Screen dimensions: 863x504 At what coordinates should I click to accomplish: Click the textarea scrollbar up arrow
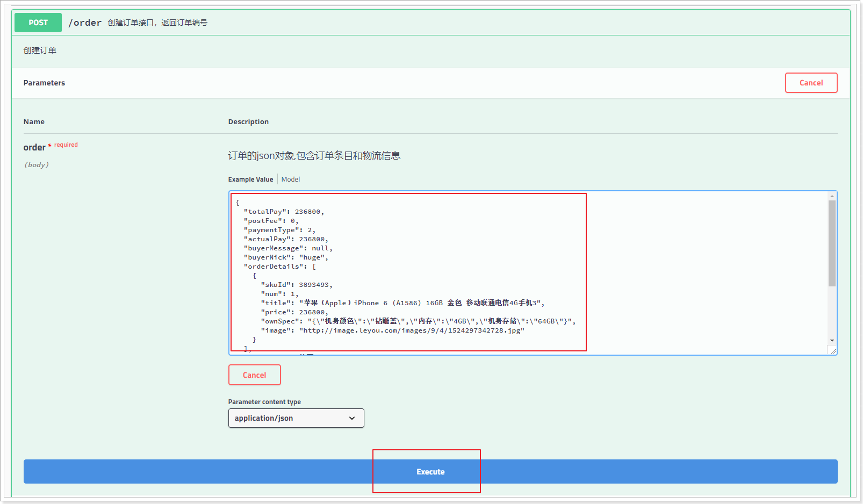(x=832, y=196)
